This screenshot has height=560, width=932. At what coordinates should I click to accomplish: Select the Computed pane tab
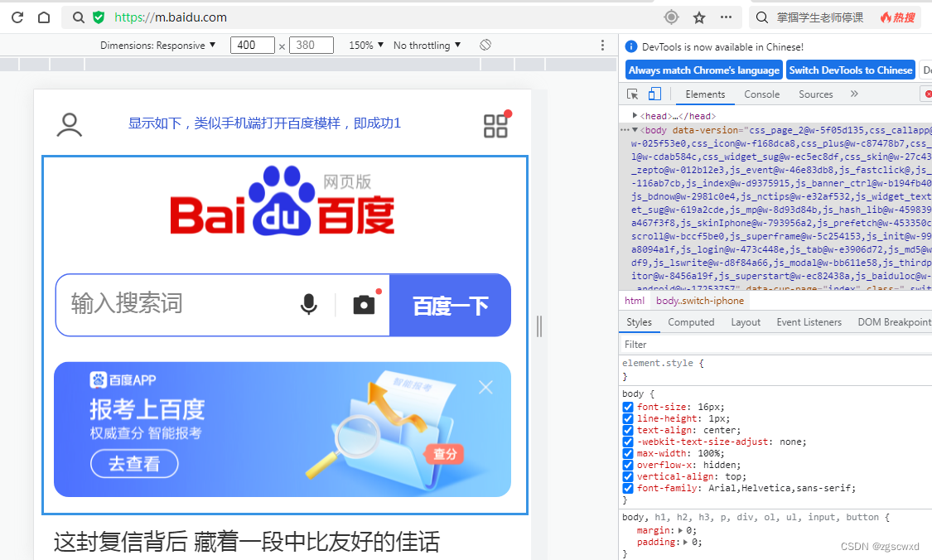coord(691,321)
